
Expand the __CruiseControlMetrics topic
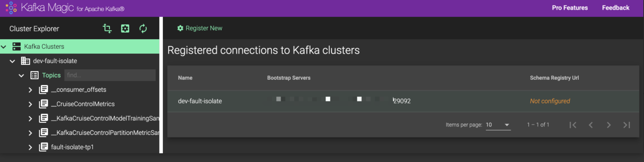point(30,104)
